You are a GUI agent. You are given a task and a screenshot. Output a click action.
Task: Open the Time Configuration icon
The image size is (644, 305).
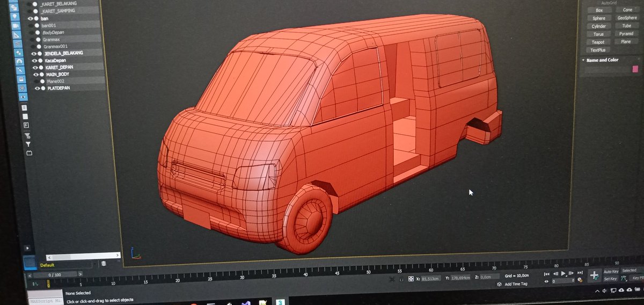coord(580,280)
